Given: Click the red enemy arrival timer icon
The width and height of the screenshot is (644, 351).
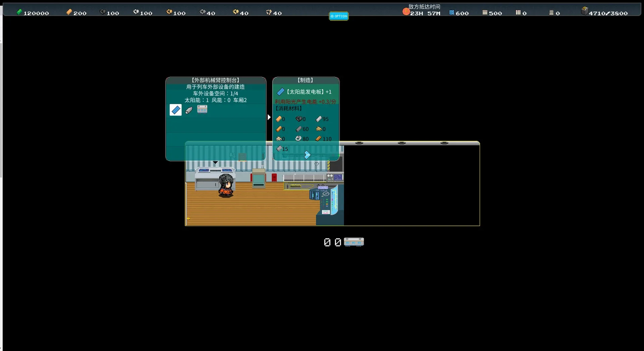Looking at the screenshot, I should pos(406,12).
